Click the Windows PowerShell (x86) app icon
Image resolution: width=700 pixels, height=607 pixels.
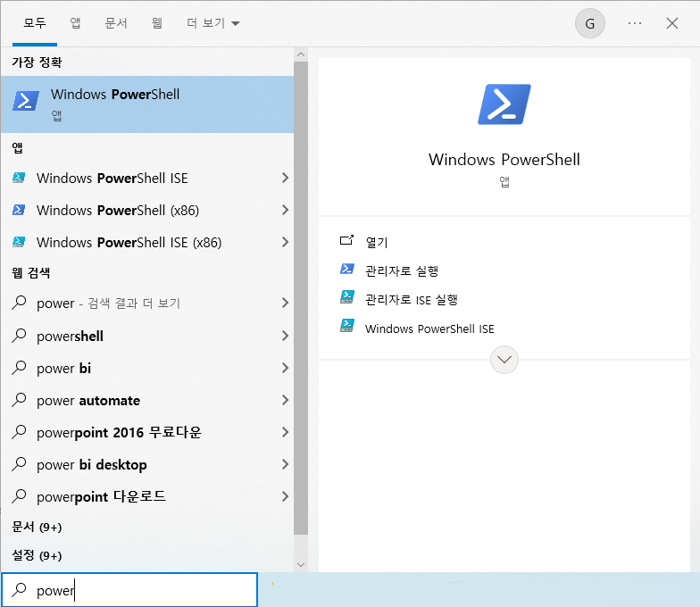pyautogui.click(x=18, y=210)
